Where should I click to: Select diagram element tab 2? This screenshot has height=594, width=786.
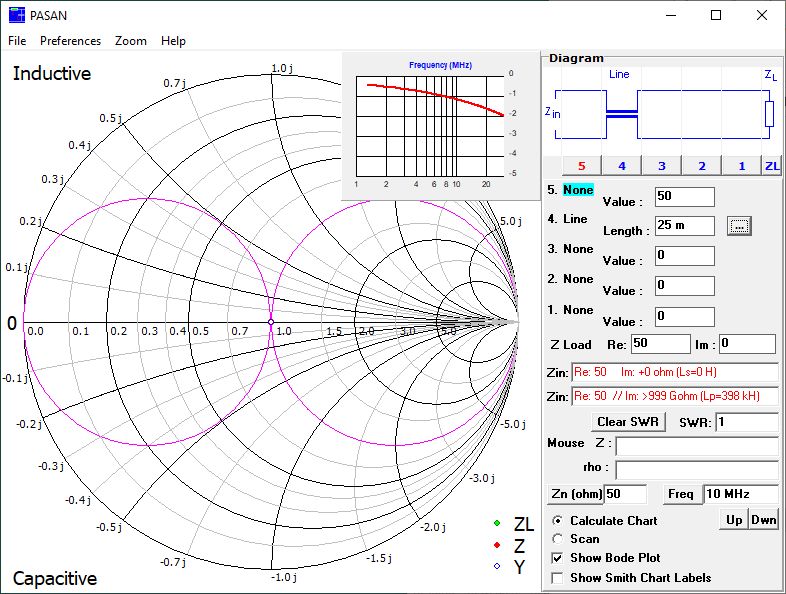(702, 165)
